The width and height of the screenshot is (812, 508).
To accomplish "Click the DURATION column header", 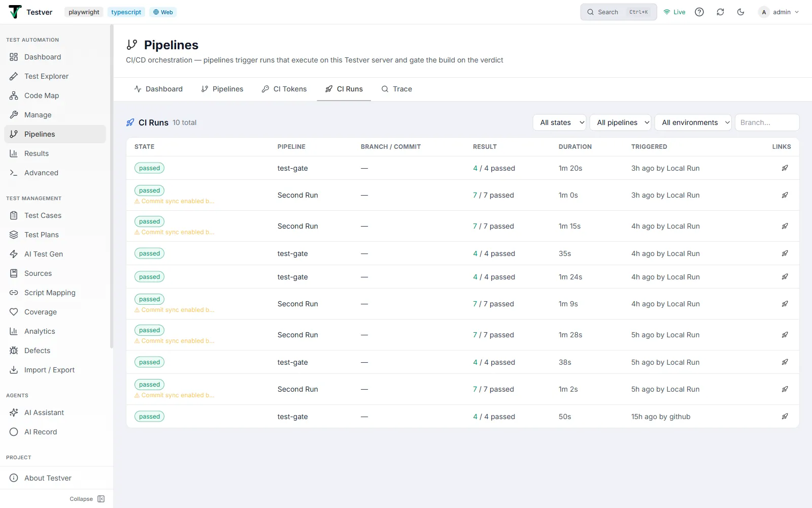I will pos(575,147).
